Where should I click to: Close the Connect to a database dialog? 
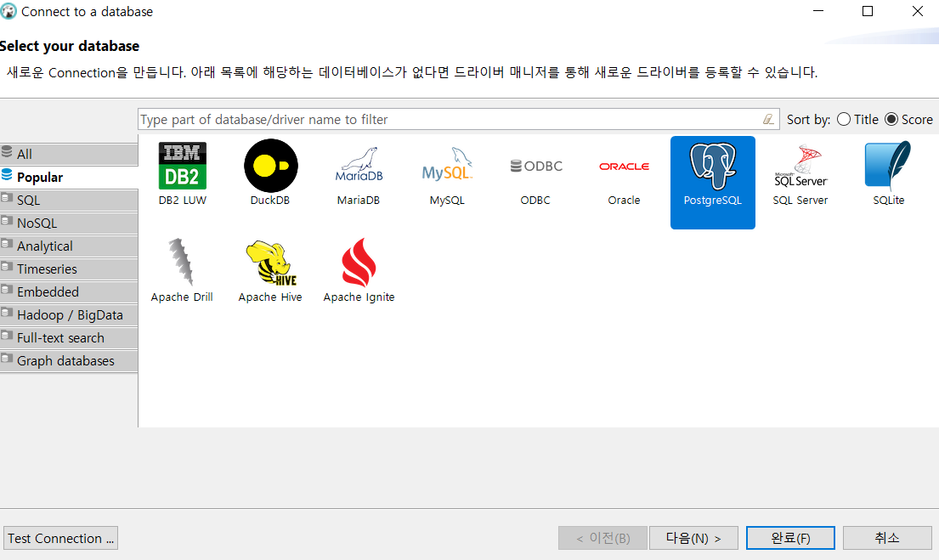coord(917,11)
